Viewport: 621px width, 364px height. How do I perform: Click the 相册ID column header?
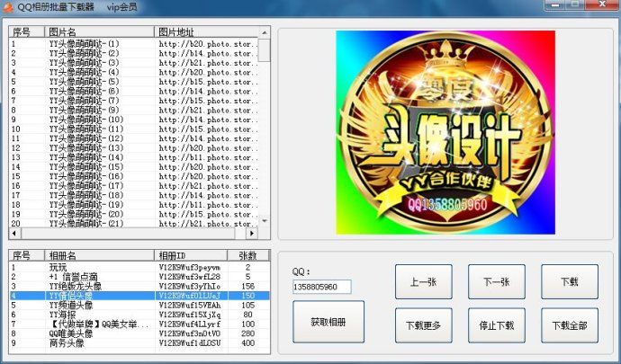191,255
